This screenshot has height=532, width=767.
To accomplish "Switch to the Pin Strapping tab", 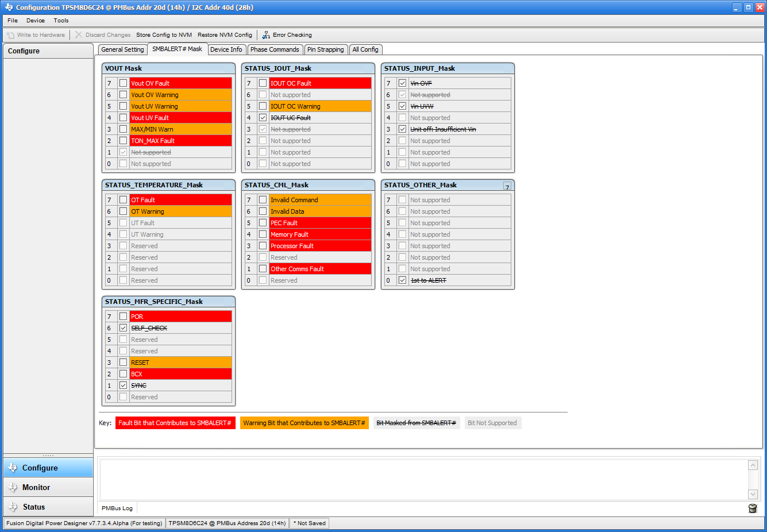I will pos(326,49).
